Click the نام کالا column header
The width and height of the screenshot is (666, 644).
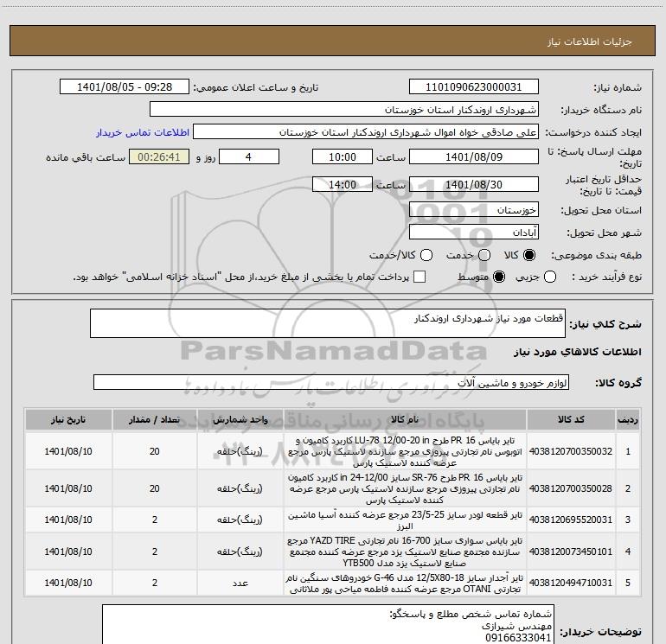coord(405,420)
